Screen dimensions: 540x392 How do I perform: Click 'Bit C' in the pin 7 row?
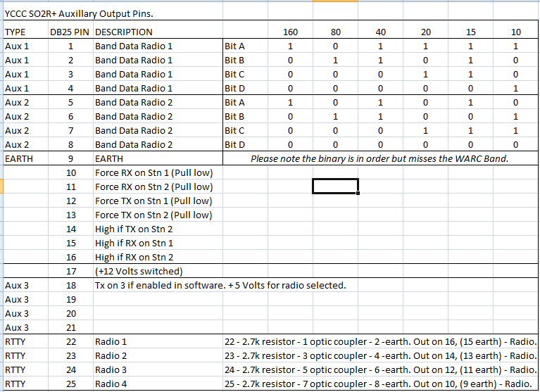pyautogui.click(x=245, y=131)
